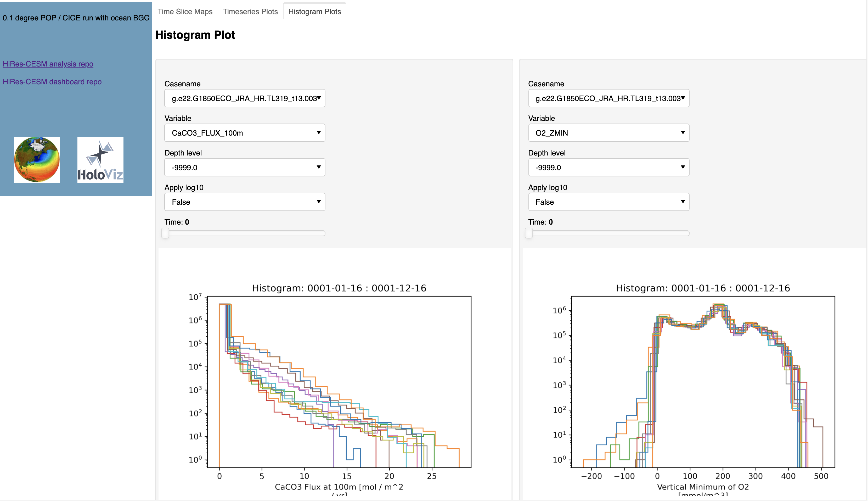
Task: Change right Apply log10 from False
Action: pos(608,202)
